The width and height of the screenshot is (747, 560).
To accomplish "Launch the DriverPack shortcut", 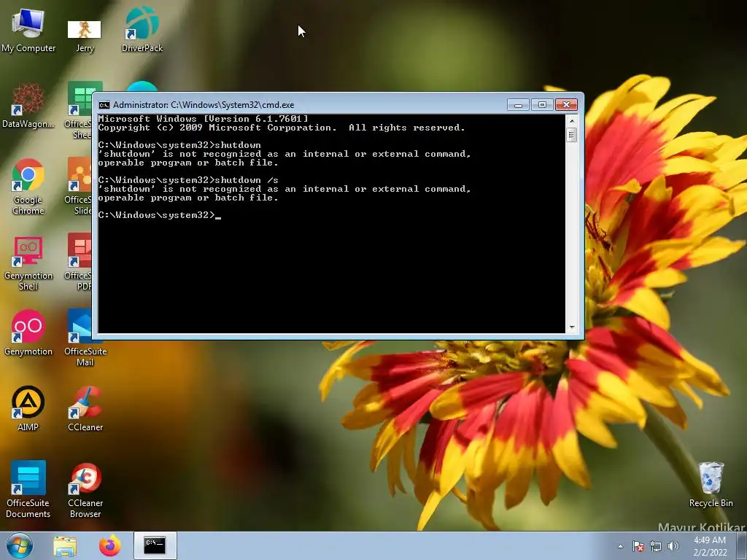I will pos(142,29).
